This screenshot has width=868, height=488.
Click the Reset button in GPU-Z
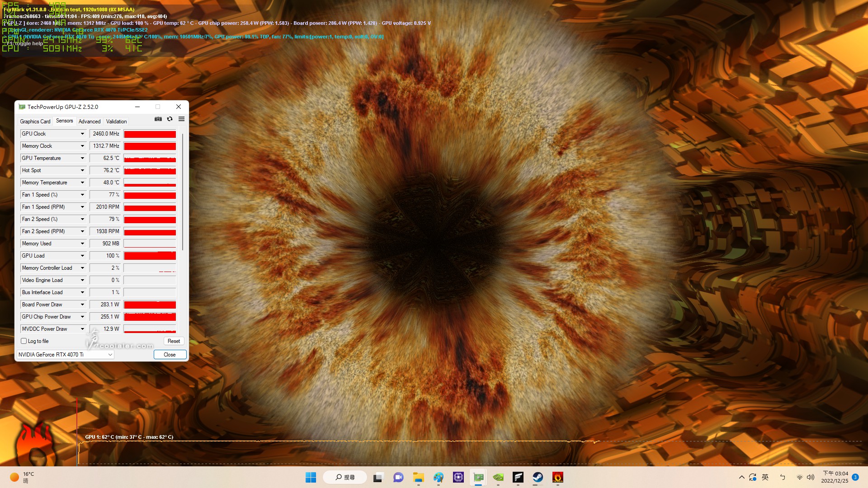[174, 341]
